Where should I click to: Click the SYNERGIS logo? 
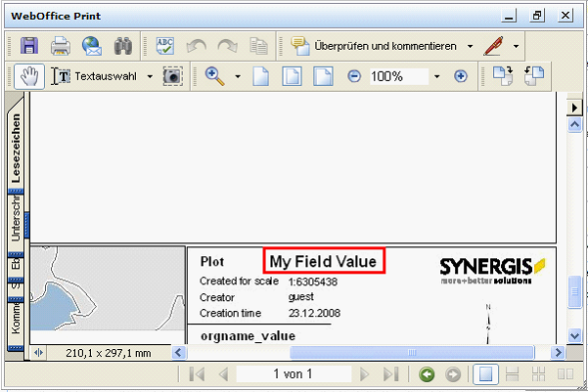tap(492, 271)
